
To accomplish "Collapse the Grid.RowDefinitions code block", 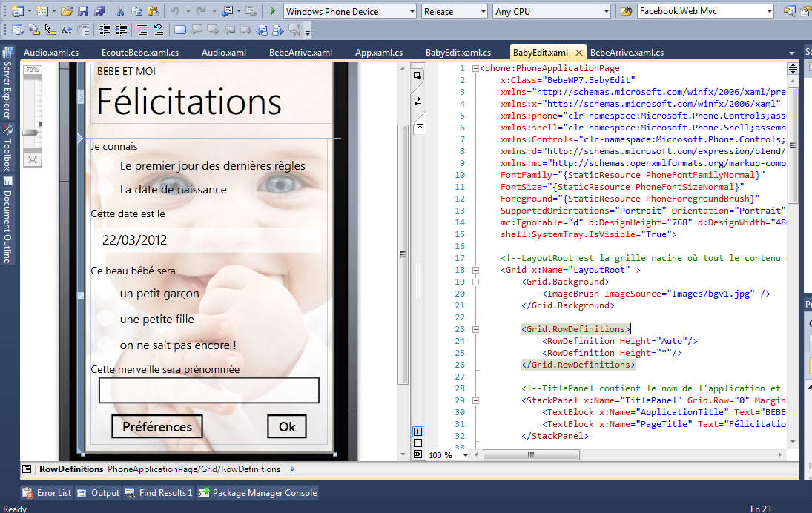I will (475, 329).
